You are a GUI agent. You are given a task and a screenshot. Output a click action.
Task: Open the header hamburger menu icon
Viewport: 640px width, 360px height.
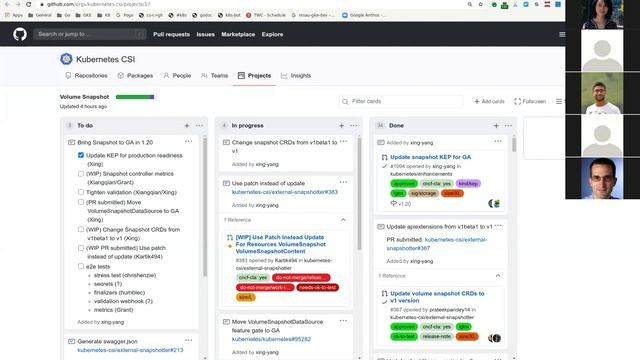(562, 35)
